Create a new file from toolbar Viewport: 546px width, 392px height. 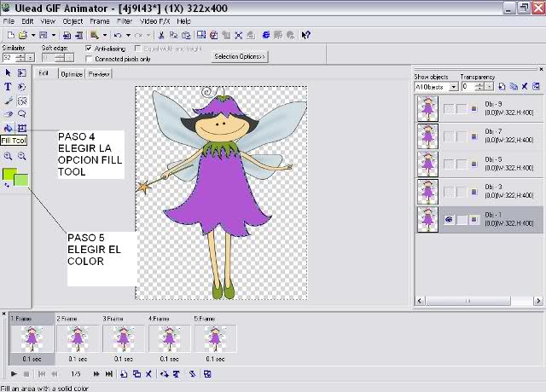pyautogui.click(x=10, y=35)
